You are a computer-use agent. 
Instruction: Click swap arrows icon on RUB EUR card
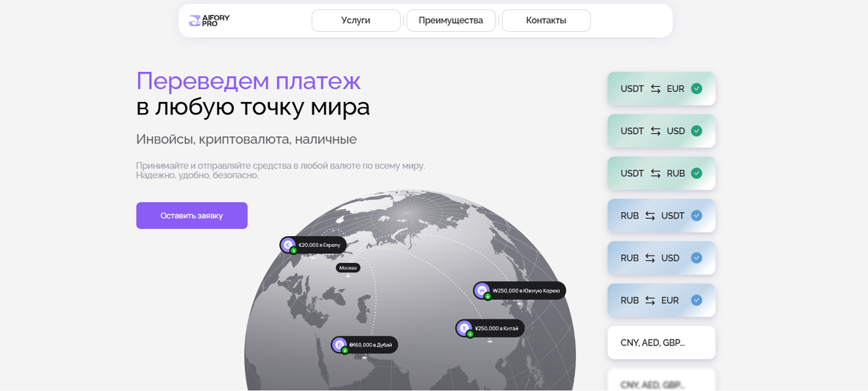tap(650, 300)
